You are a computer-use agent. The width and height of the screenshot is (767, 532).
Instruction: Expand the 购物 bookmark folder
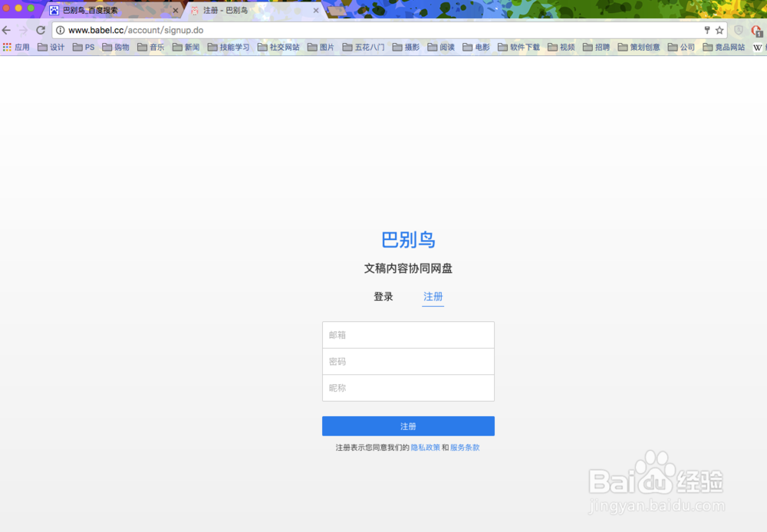pos(116,47)
